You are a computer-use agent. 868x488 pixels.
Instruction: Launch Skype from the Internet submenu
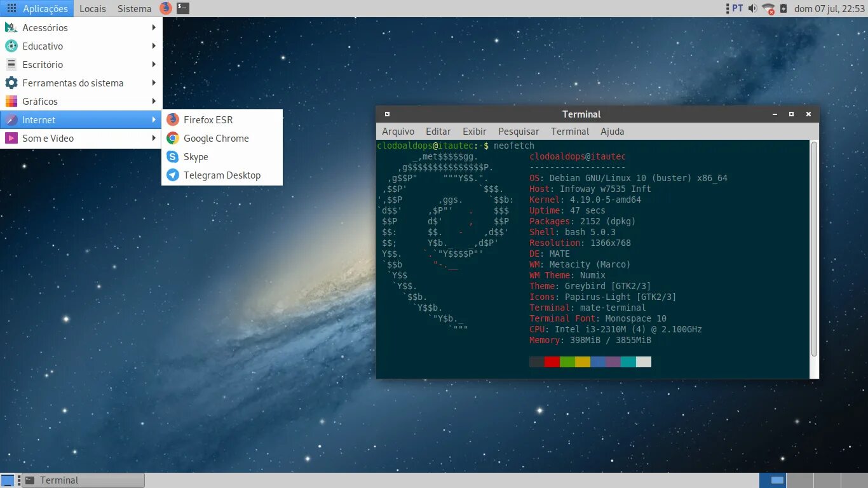pyautogui.click(x=222, y=156)
